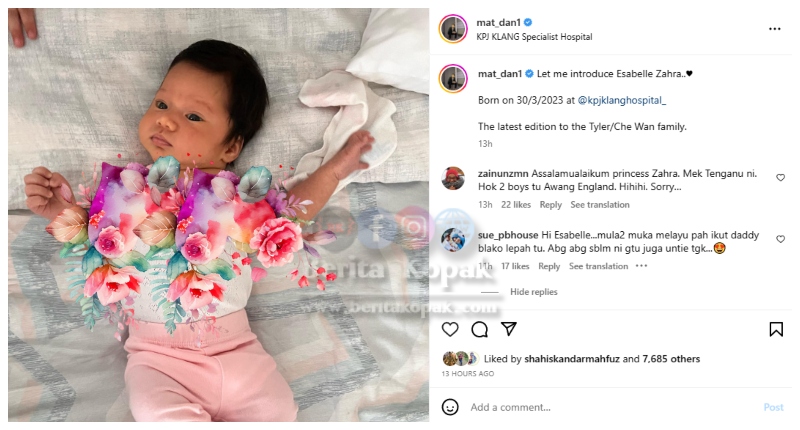Click the Post button
This screenshot has width=800, height=430.
pyautogui.click(x=773, y=407)
